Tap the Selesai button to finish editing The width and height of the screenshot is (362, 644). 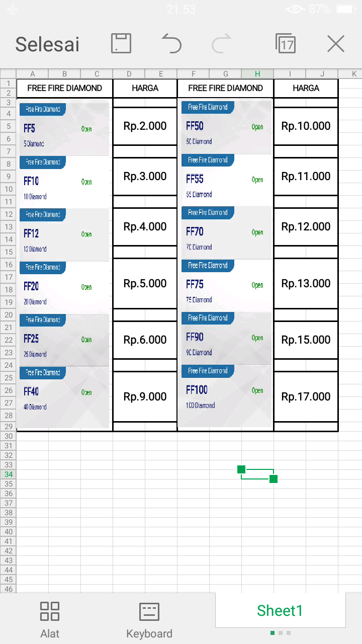point(47,44)
